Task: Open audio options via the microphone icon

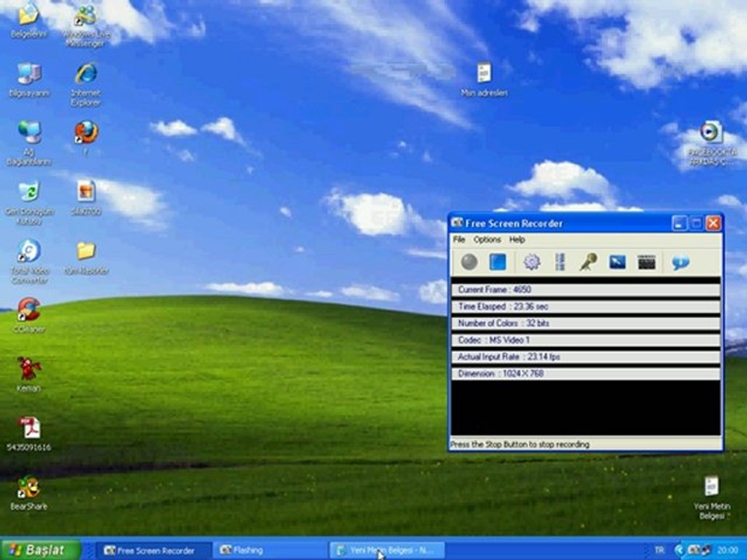Action: tap(588, 262)
